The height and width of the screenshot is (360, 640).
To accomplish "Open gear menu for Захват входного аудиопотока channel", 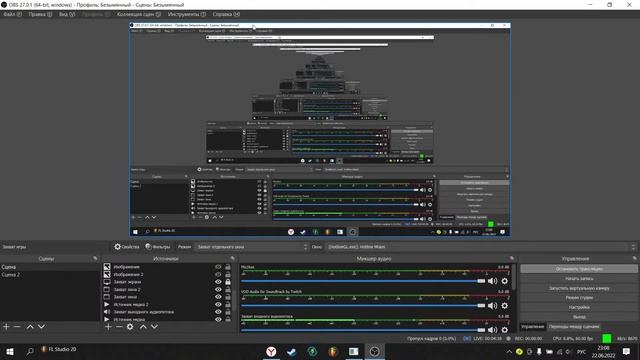I will (x=504, y=329).
